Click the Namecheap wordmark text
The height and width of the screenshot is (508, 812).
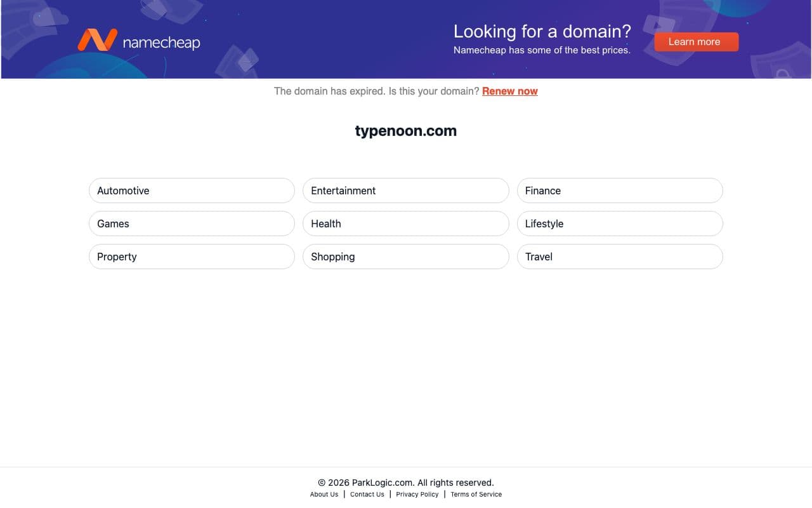click(160, 42)
